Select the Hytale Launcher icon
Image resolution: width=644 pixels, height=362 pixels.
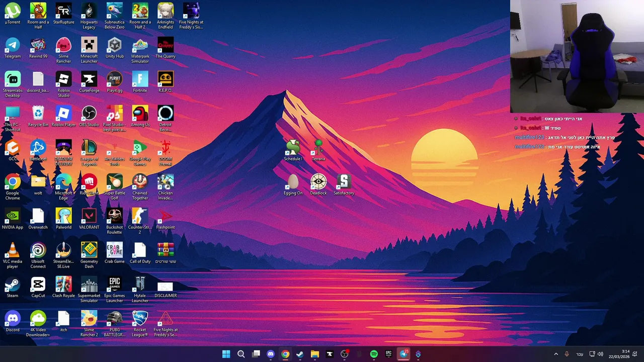140,290
